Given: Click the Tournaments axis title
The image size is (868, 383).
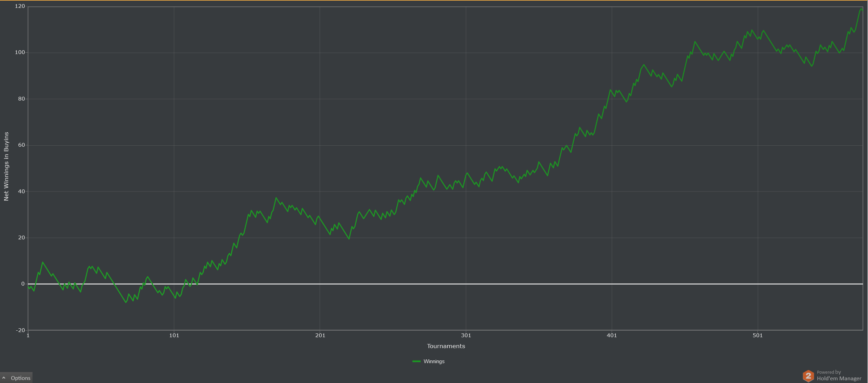Looking at the screenshot, I should coord(446,346).
